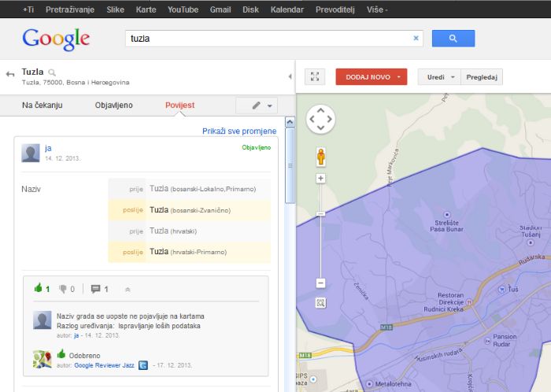Image resolution: width=551 pixels, height=392 pixels.
Task: Pan the map left with the arrow
Action: (312, 119)
